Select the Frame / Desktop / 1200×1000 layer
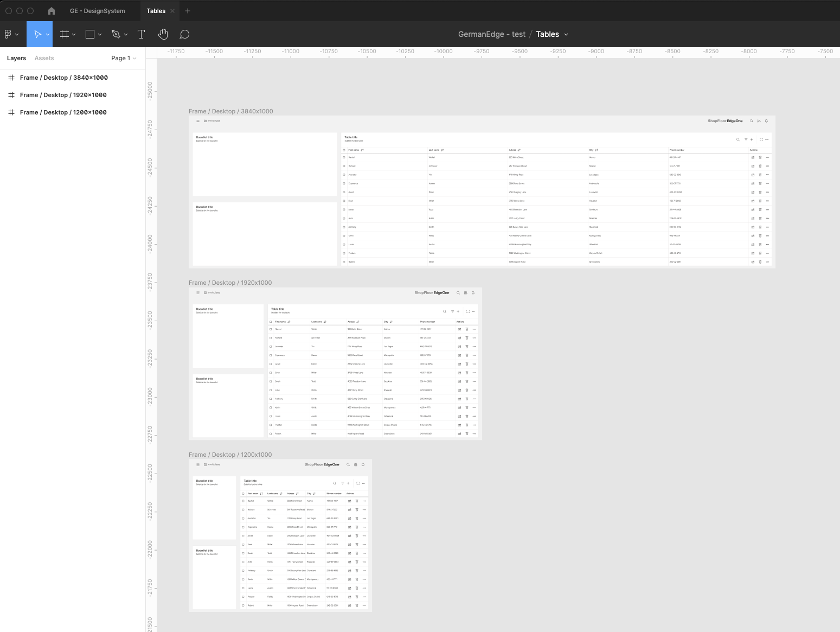 click(63, 112)
